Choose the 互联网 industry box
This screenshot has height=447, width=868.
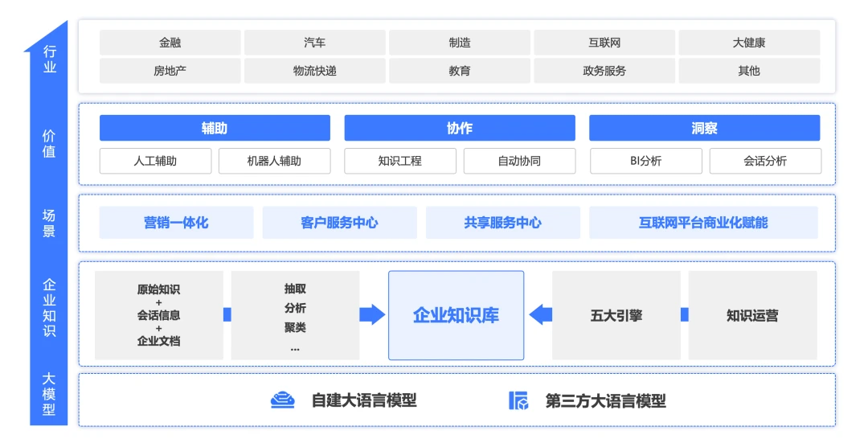pyautogui.click(x=604, y=43)
